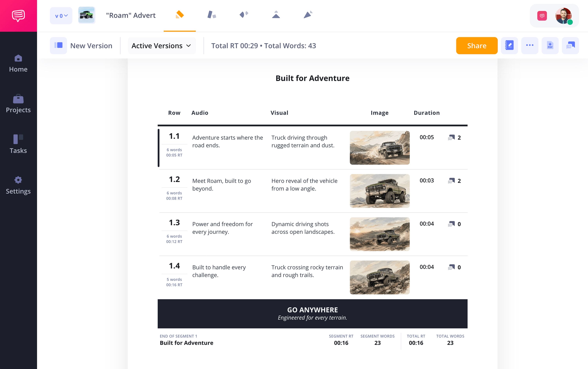Open the v0 version selector
Image resolution: width=588 pixels, height=369 pixels.
(61, 16)
